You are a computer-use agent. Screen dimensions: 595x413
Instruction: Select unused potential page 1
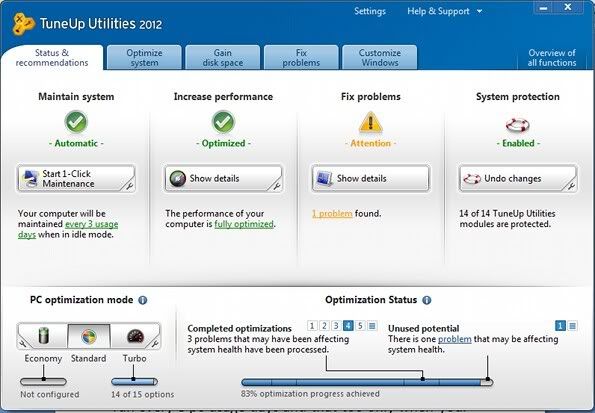(560, 326)
